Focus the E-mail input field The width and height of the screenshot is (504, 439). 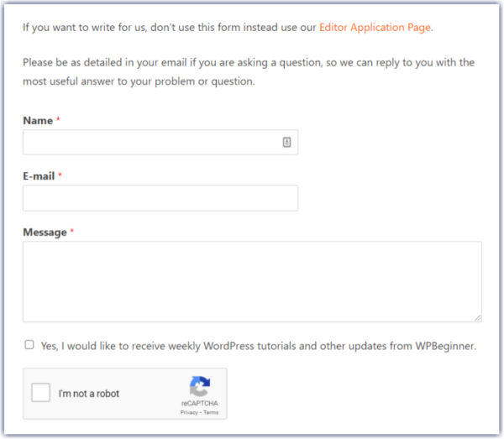coord(160,198)
